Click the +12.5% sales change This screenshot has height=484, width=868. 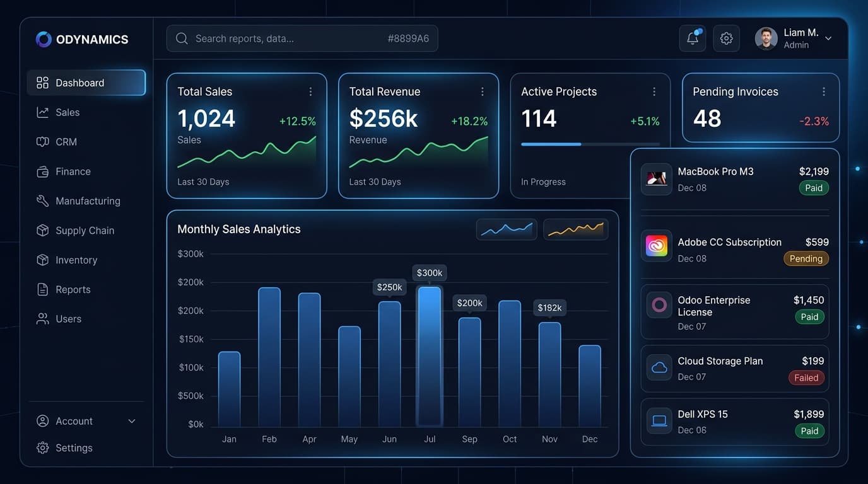pyautogui.click(x=297, y=121)
